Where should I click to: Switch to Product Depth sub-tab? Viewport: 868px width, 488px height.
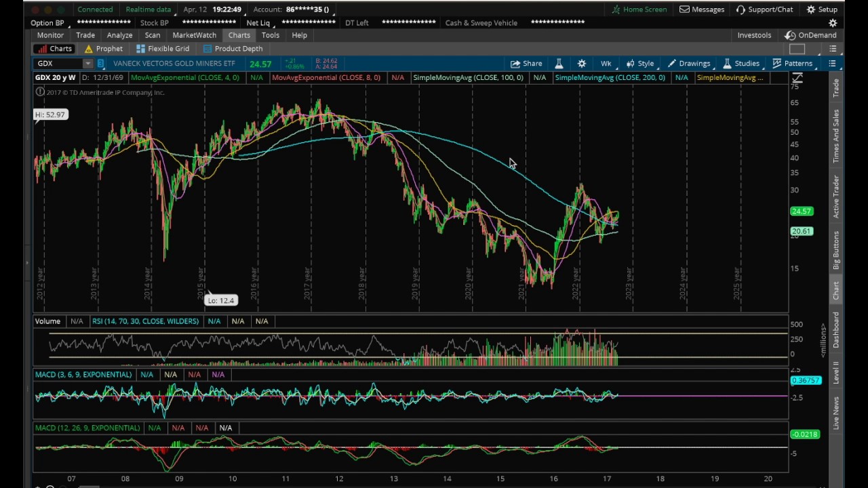232,49
